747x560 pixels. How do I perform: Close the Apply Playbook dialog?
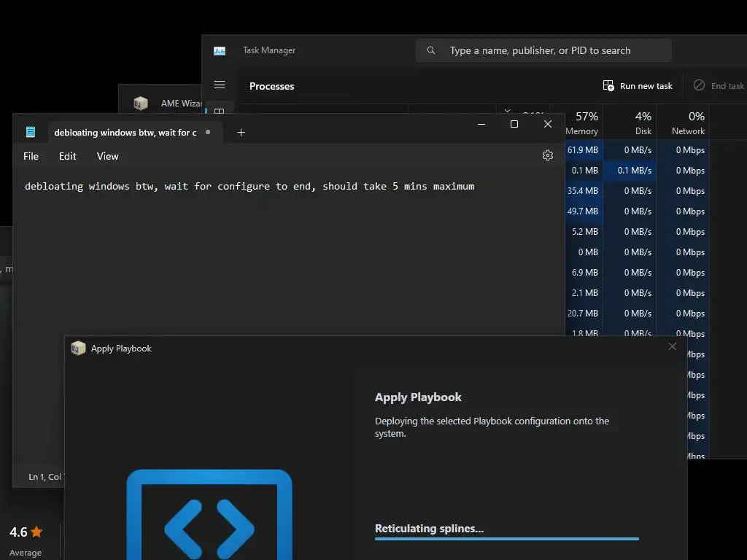tap(672, 346)
